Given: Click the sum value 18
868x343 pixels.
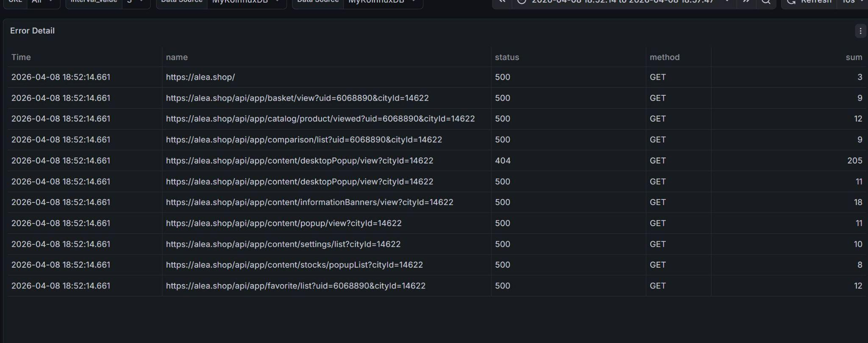Looking at the screenshot, I should tap(858, 202).
